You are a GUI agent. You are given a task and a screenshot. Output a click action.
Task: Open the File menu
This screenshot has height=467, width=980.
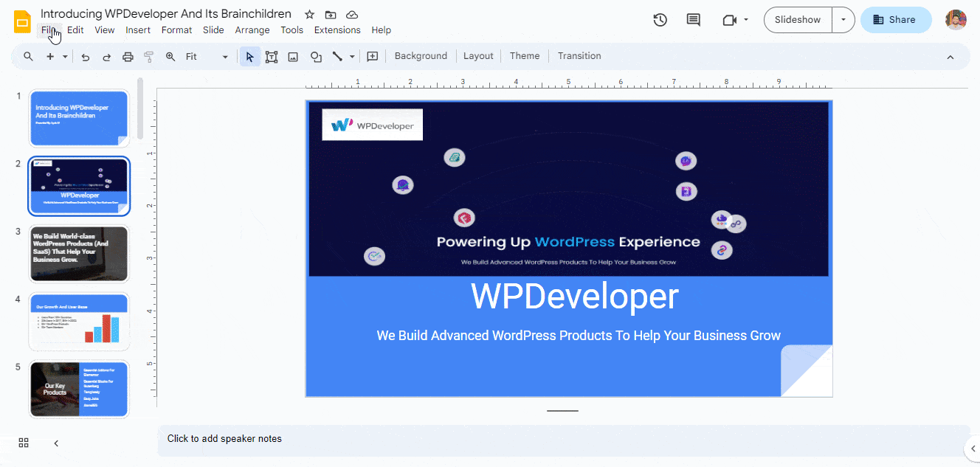49,30
